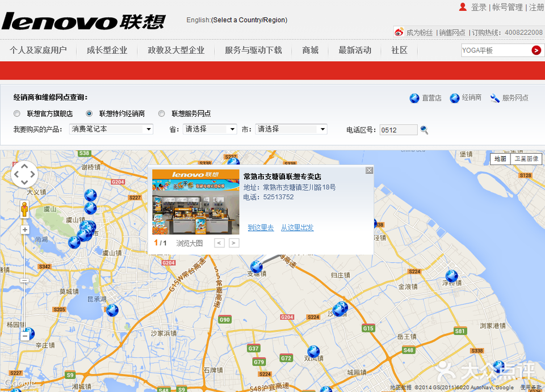
Task: Select 联想官方旗舰店 radio button
Action: pyautogui.click(x=16, y=113)
